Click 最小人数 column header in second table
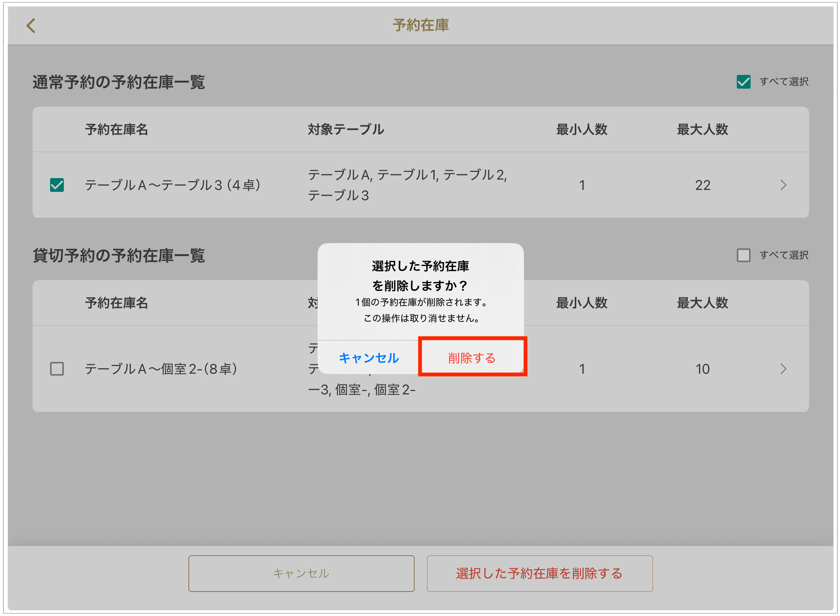This screenshot has height=616, width=840. 581,303
